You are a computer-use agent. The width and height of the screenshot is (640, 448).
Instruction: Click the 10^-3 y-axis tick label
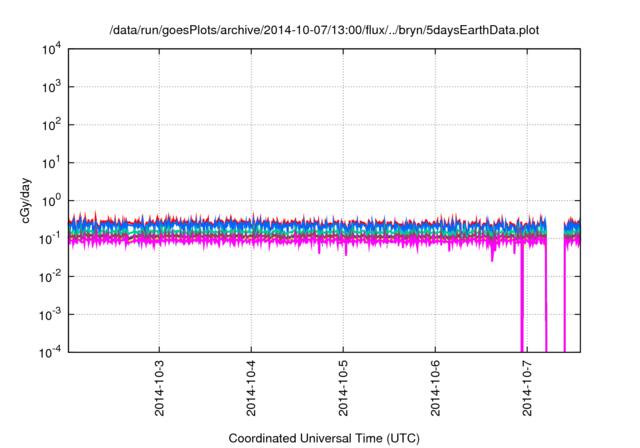[50, 315]
